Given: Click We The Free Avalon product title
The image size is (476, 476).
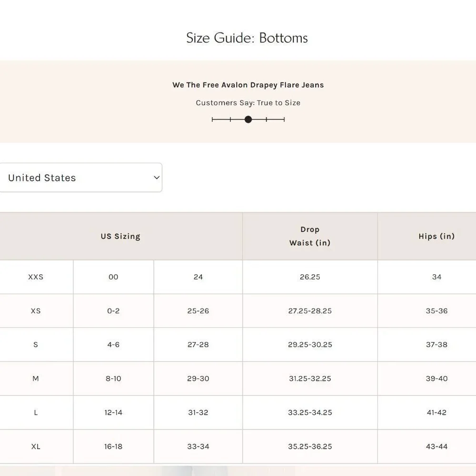Looking at the screenshot, I should coord(248,85).
